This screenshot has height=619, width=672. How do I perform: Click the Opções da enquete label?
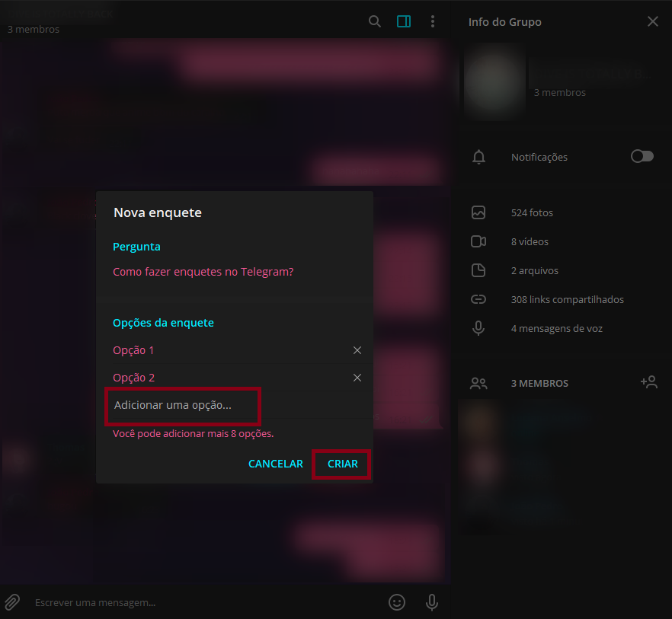[163, 323]
